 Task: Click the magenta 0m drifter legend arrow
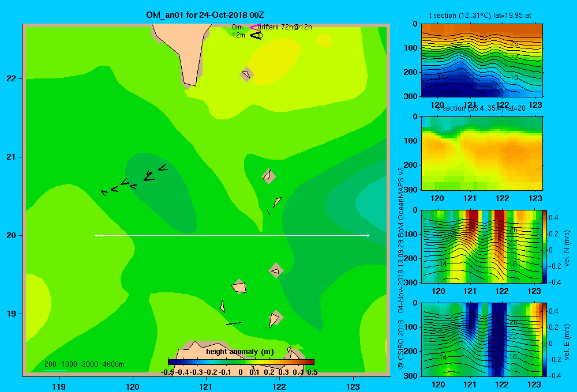[x=255, y=27]
